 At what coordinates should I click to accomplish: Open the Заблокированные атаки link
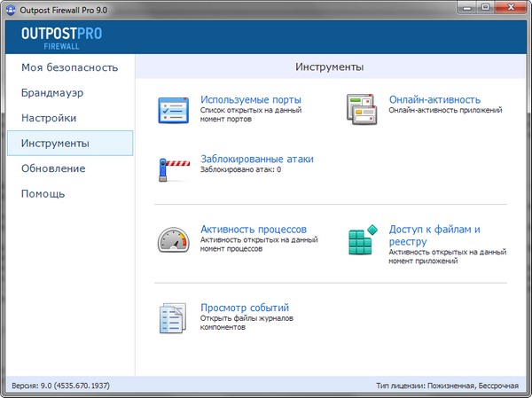256,159
